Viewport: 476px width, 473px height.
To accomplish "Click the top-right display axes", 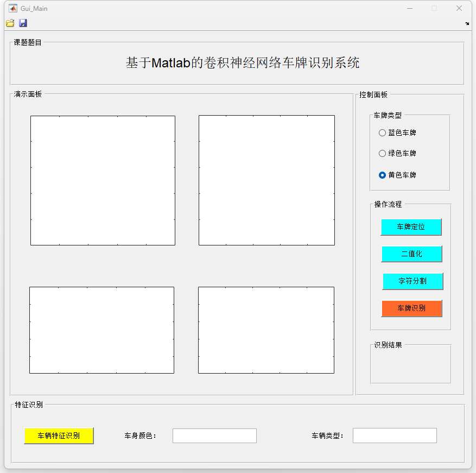I will pos(267,180).
